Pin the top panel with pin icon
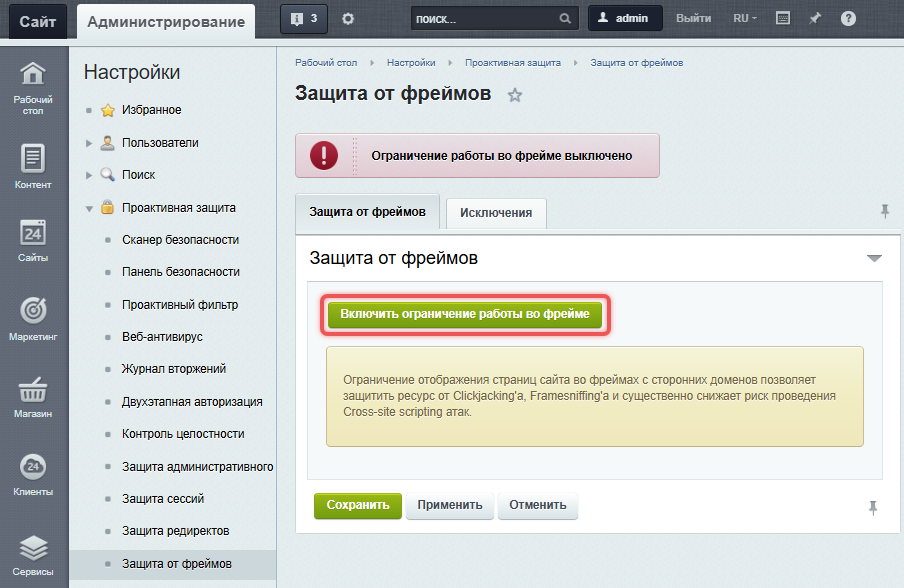Screen dimensions: 904x588 tap(815, 19)
